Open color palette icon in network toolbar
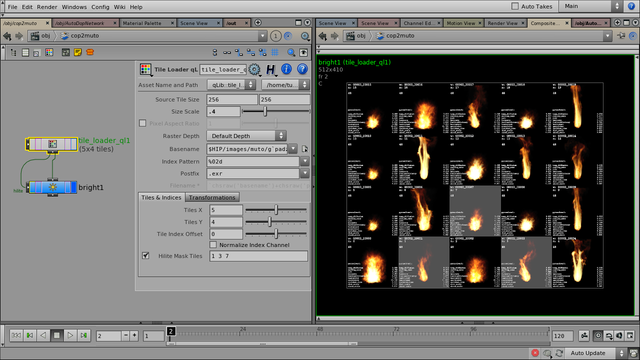This screenshot has width=640, height=360. (49, 52)
